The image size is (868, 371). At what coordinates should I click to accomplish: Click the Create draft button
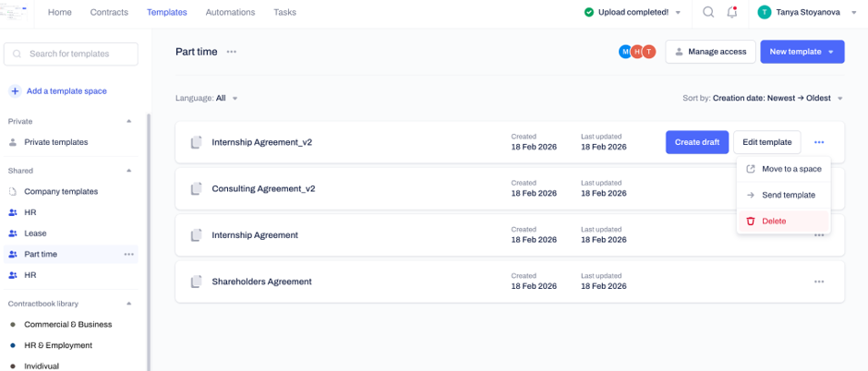tap(697, 142)
